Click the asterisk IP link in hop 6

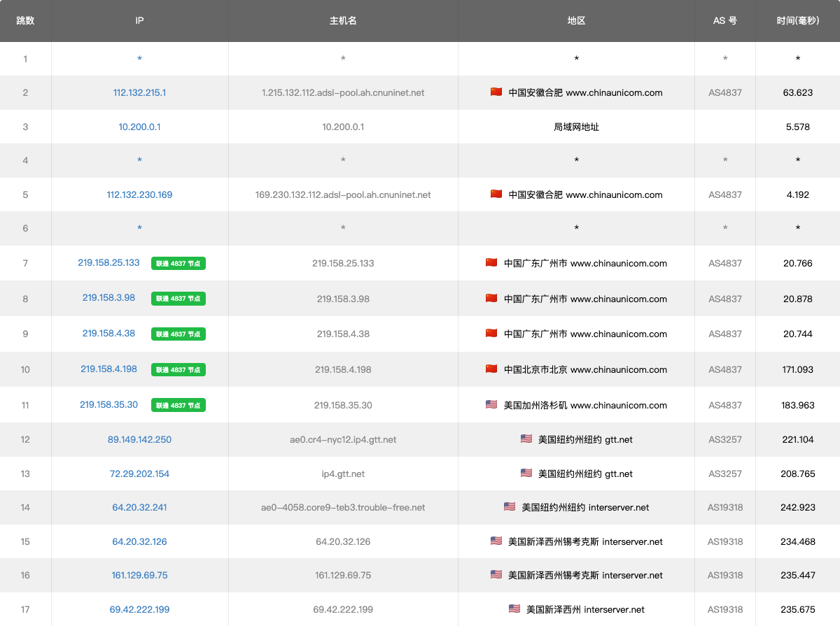pos(139,228)
